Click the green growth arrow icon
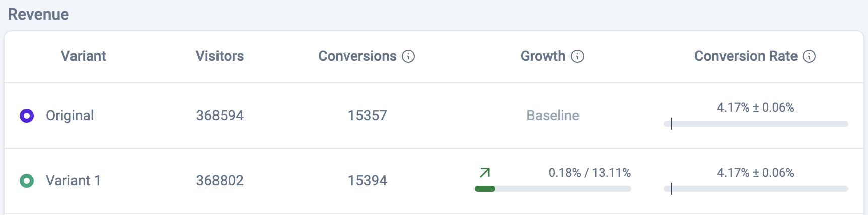 click(485, 173)
